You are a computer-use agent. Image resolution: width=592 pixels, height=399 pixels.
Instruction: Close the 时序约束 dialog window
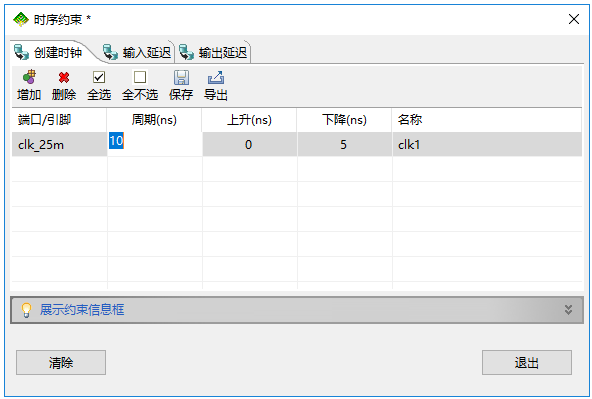574,19
